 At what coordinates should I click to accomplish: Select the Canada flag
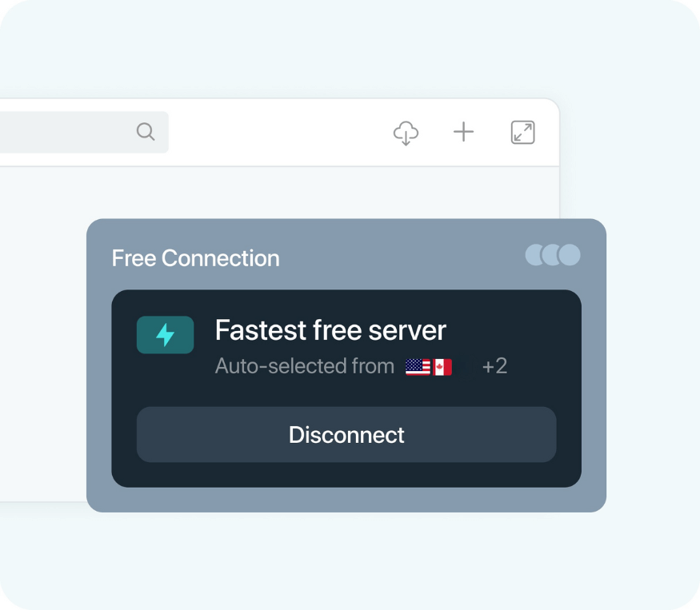442,367
